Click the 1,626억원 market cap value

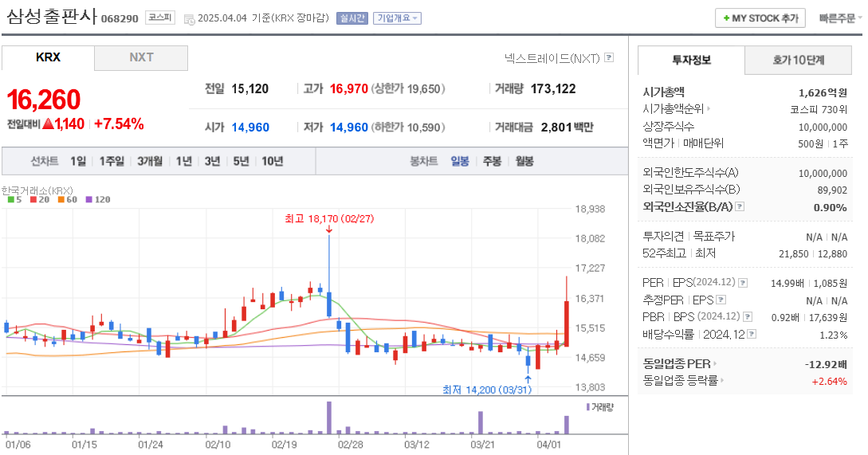[x=823, y=92]
